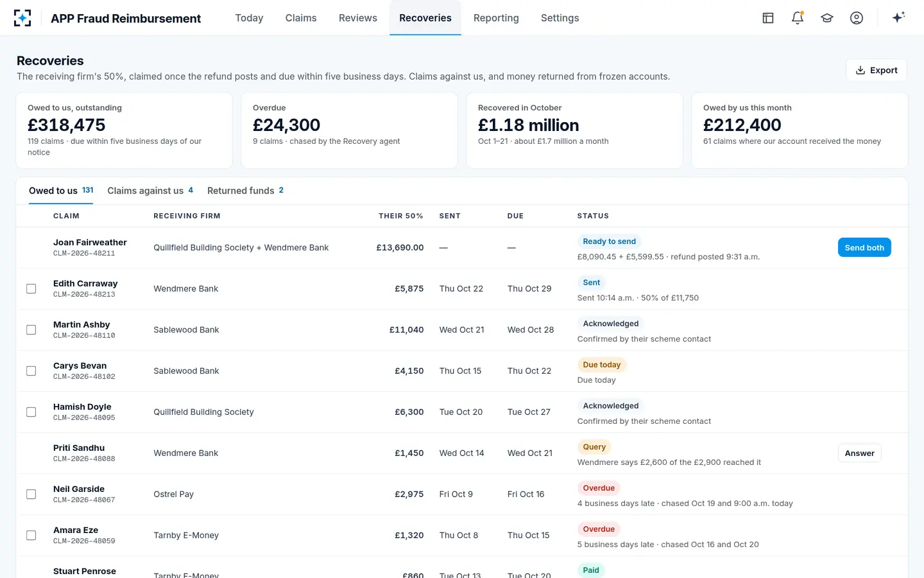View the Returned funds tab
The width and height of the screenshot is (924, 578).
[x=245, y=191]
